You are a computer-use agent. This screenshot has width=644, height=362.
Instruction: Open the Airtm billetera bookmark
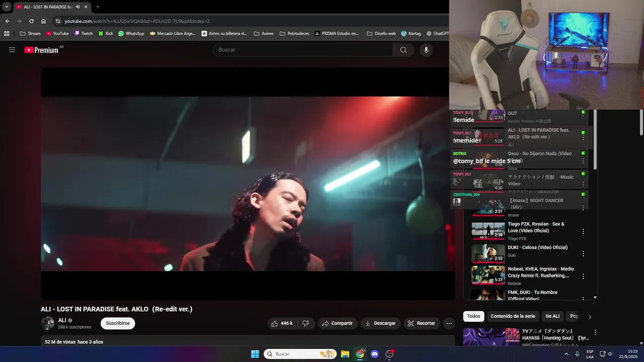(x=224, y=34)
